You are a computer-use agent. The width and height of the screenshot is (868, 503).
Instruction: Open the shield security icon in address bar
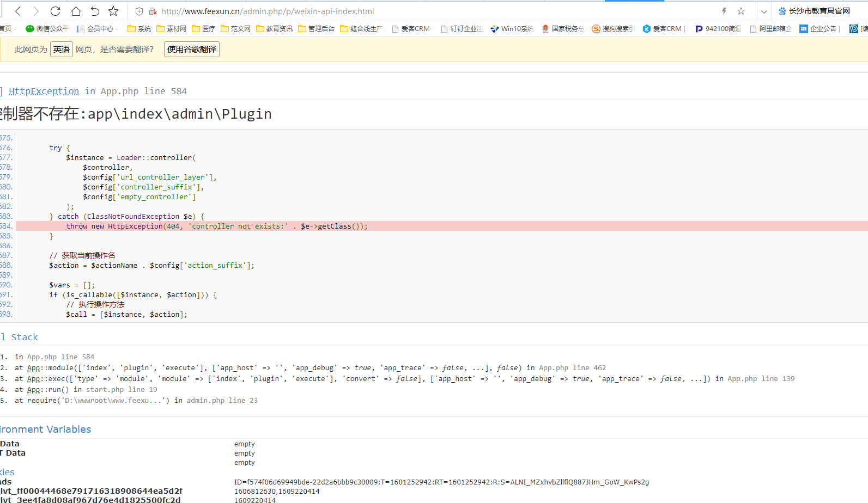point(139,11)
